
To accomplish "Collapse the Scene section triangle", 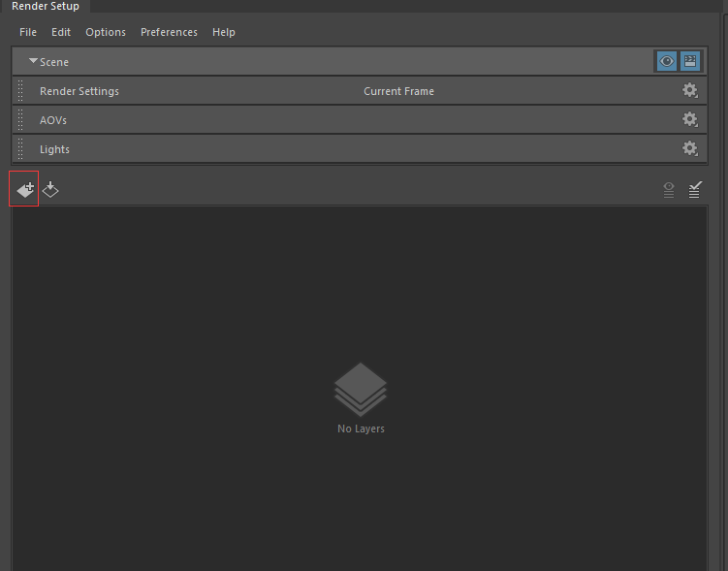I will [33, 61].
